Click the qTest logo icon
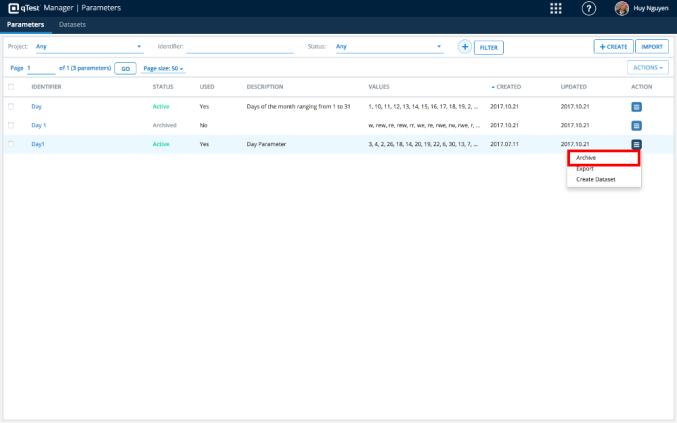Image resolution: width=677 pixels, height=423 pixels. 14,8
